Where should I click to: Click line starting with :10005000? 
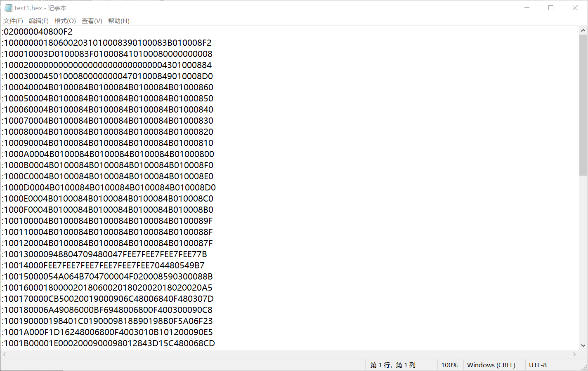(107, 99)
